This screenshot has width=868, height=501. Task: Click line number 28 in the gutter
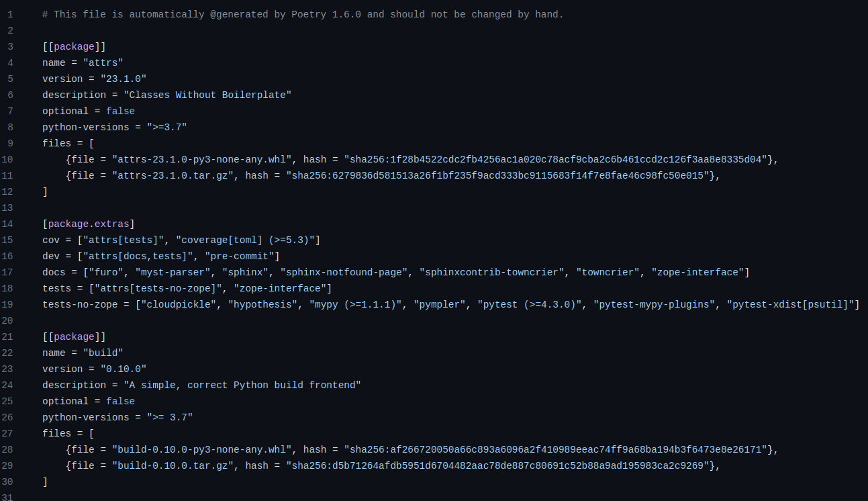pos(8,449)
